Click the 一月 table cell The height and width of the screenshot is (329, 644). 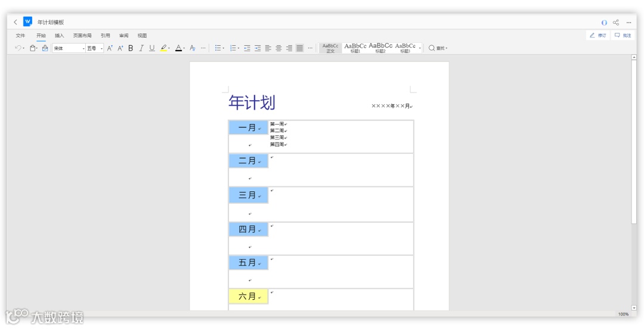pyautogui.click(x=248, y=128)
